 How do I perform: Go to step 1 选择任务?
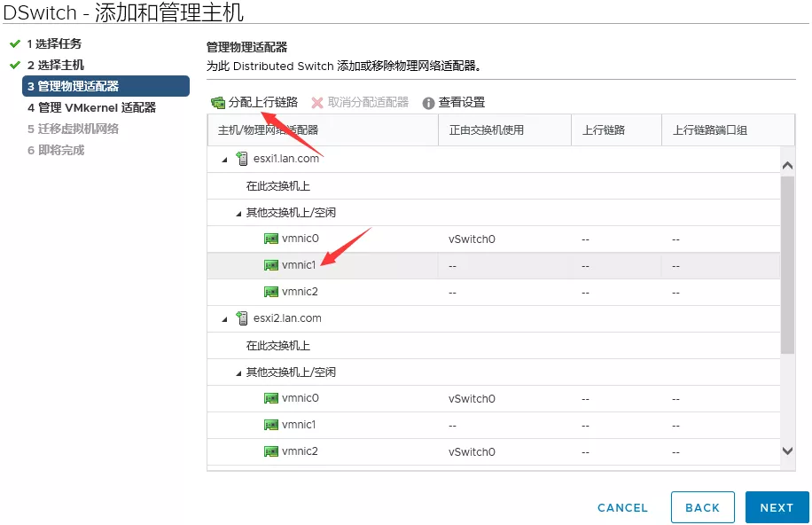point(59,43)
